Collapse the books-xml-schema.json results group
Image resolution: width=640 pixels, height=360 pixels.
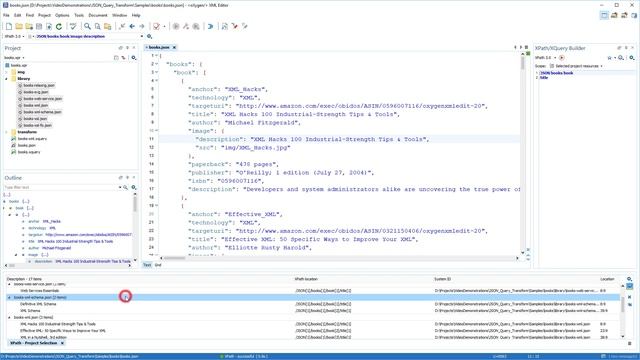pyautogui.click(x=9, y=298)
